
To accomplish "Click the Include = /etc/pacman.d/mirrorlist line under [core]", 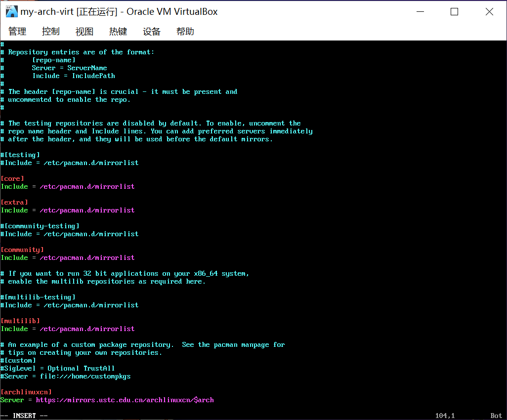I will (x=67, y=186).
